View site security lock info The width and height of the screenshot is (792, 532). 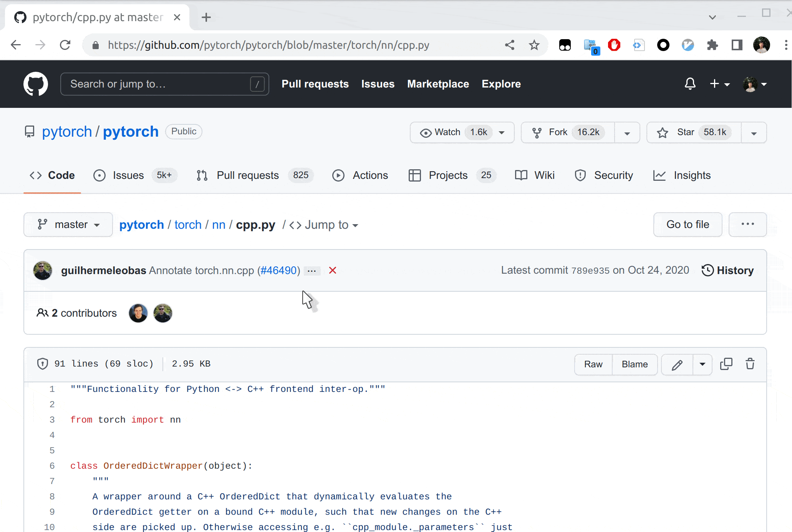click(96, 45)
